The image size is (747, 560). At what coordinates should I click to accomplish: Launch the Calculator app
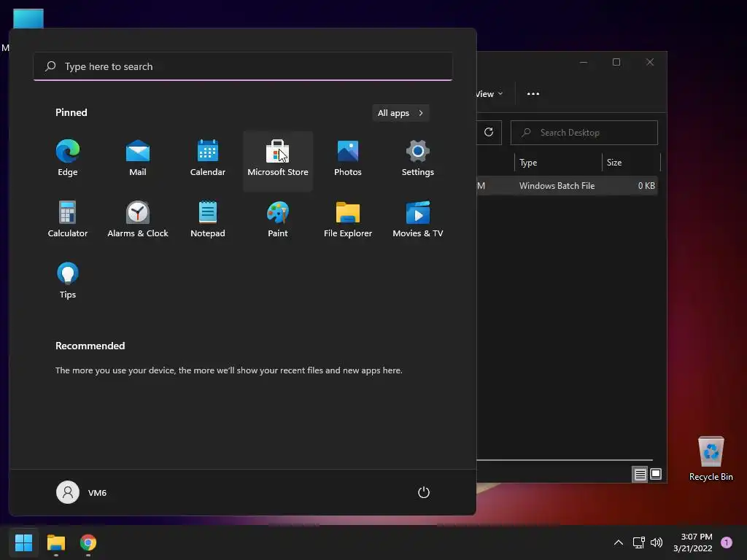[68, 219]
